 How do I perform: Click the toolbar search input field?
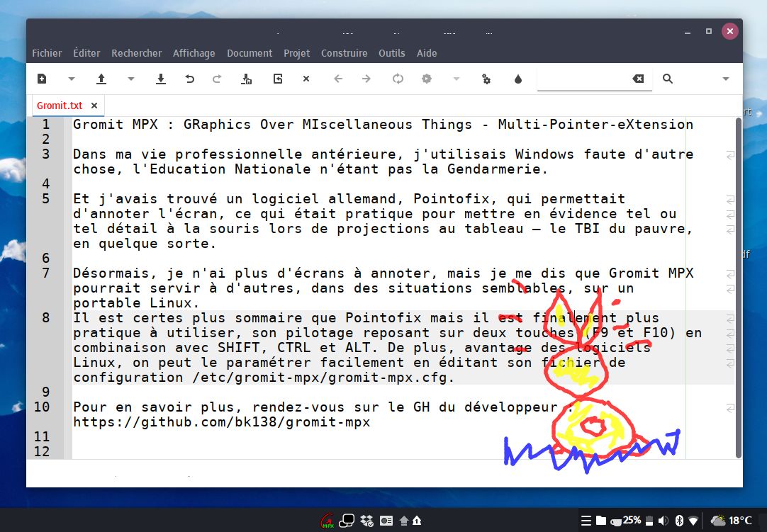pos(581,79)
